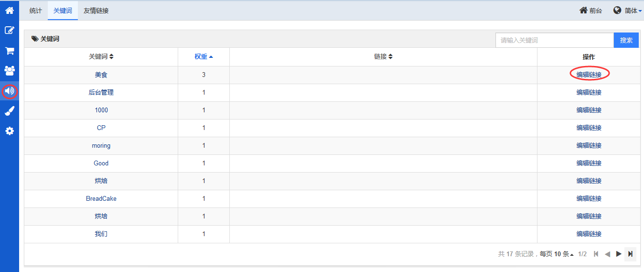Click 编辑链接 for the 美食 keyword
This screenshot has height=272, width=644.
tap(589, 75)
